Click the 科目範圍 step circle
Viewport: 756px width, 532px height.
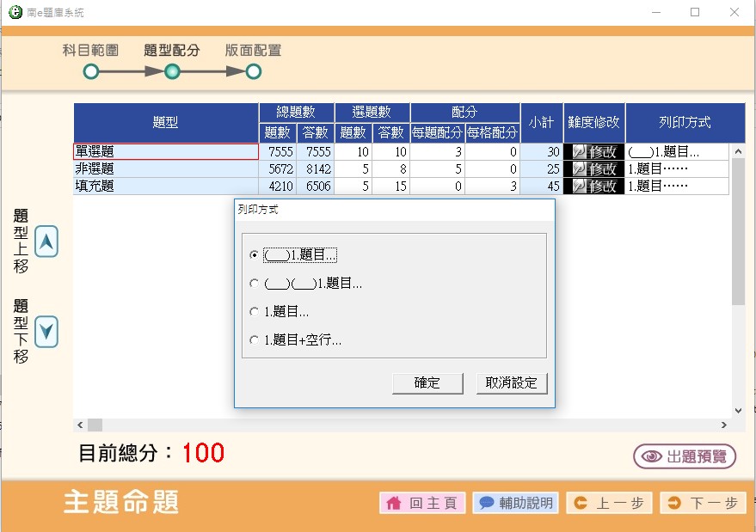point(91,72)
